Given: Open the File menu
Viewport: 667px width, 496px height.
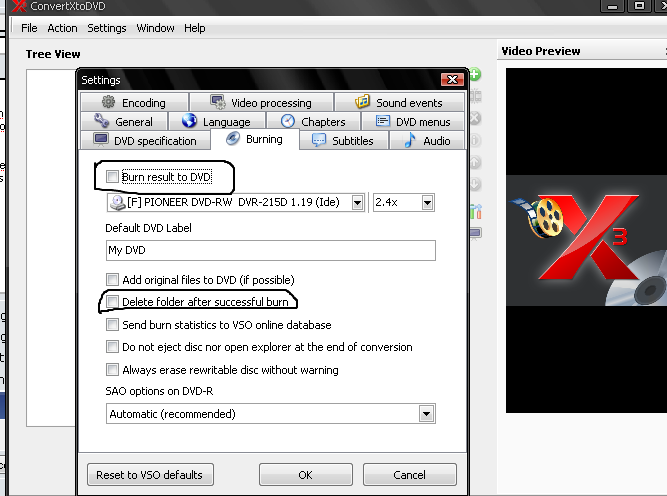Looking at the screenshot, I should tap(29, 28).
